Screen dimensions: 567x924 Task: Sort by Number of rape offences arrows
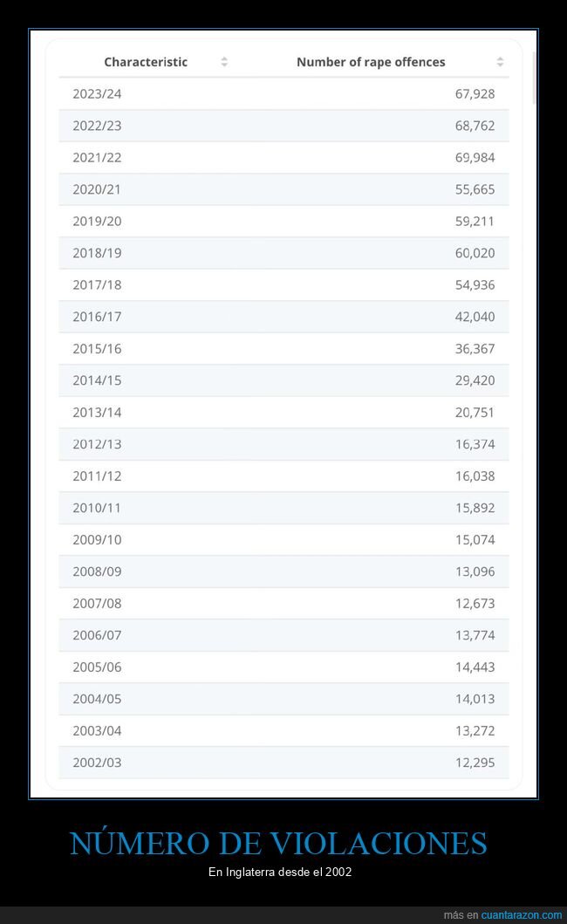pyautogui.click(x=500, y=62)
